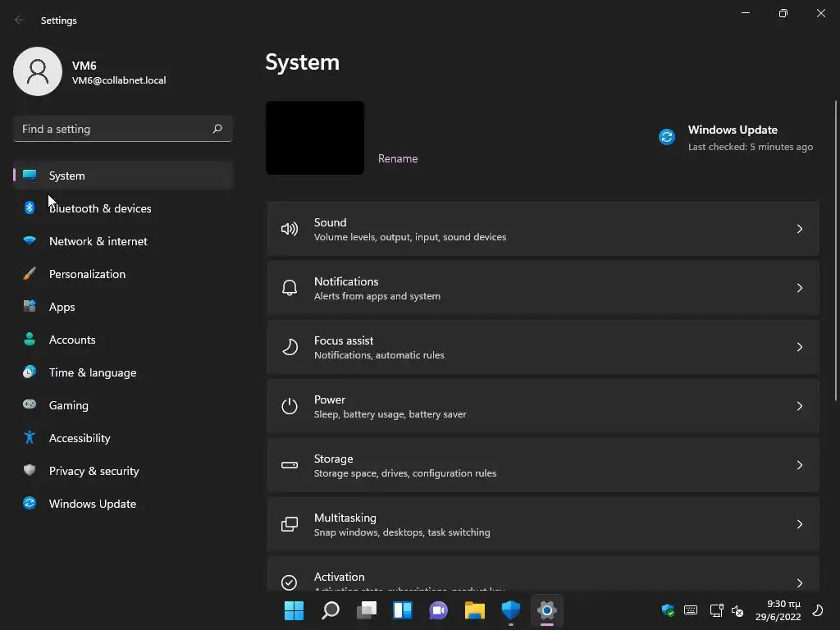Click the drive icon on Storage row
The width and height of the screenshot is (840, 630).
[290, 465]
